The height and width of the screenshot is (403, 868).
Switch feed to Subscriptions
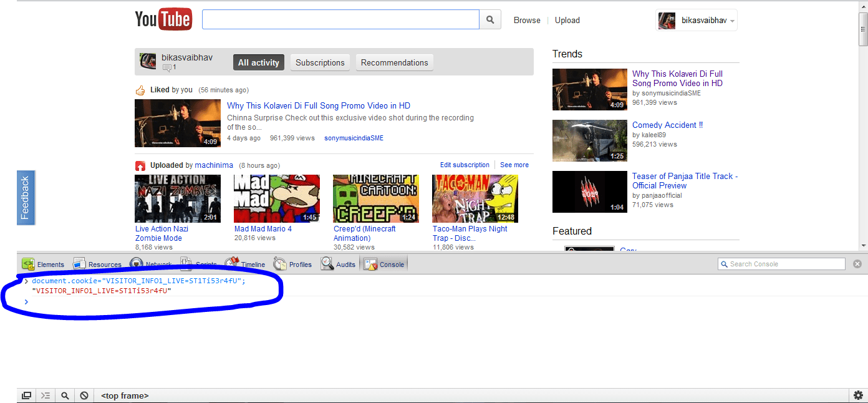[320, 62]
